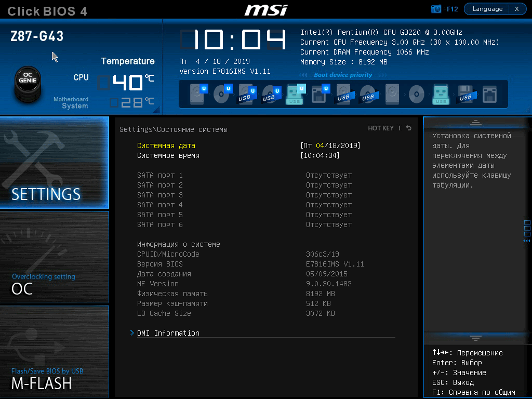Image resolution: width=532 pixels, height=399 pixels.
Task: Click the back arrow next to HOT KEY
Action: (x=409, y=128)
